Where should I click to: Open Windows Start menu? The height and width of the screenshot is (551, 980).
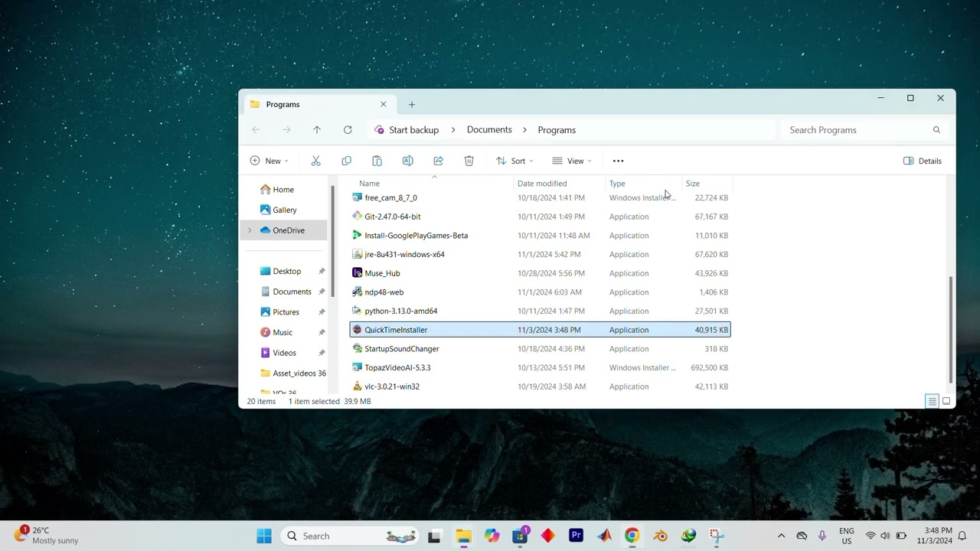point(264,536)
